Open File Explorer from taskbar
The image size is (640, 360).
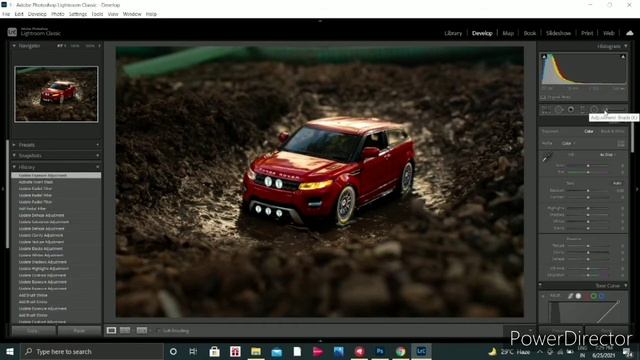(x=256, y=351)
